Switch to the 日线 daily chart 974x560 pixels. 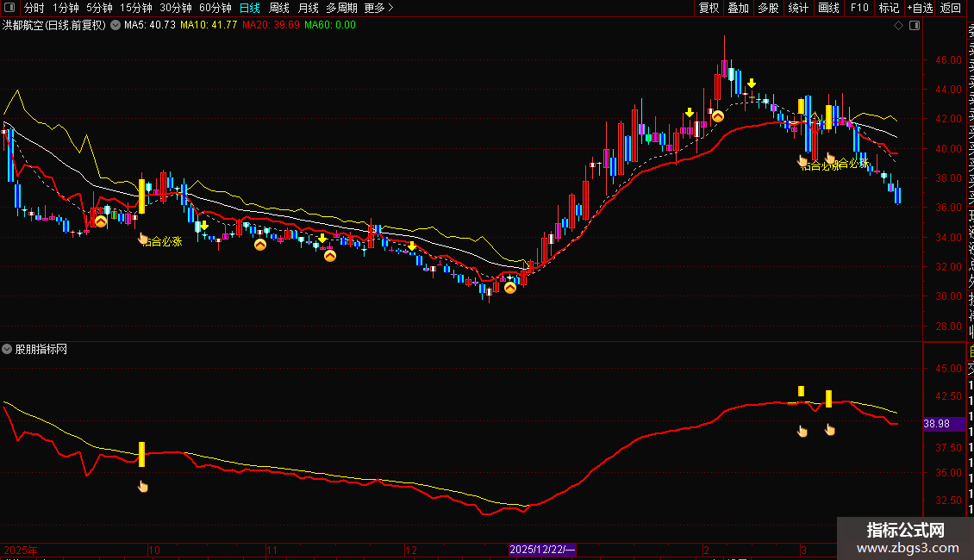[x=250, y=8]
